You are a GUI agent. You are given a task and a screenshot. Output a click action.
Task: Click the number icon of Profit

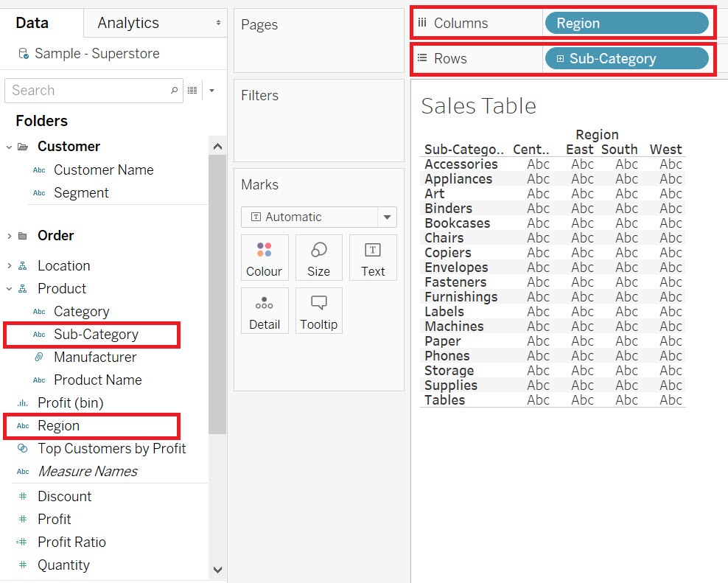click(23, 519)
